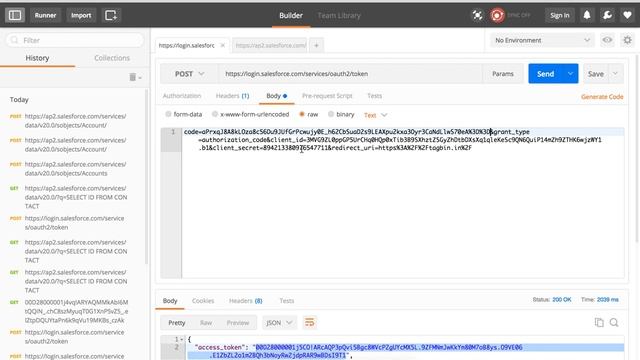This screenshot has width=640, height=360.
Task: Open request Authorization tab
Action: [182, 96]
